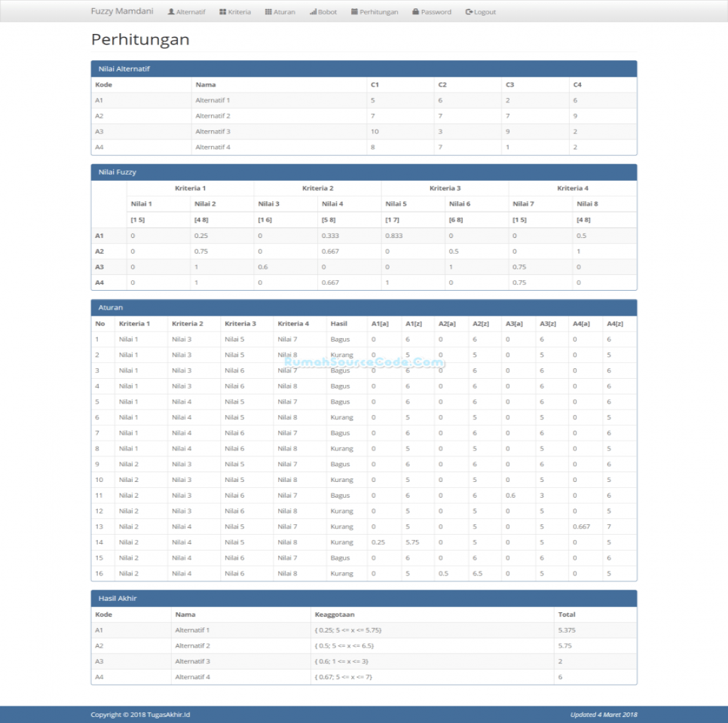Open the Bobot menu label
Viewport: 728px width, 723px height.
click(x=327, y=12)
